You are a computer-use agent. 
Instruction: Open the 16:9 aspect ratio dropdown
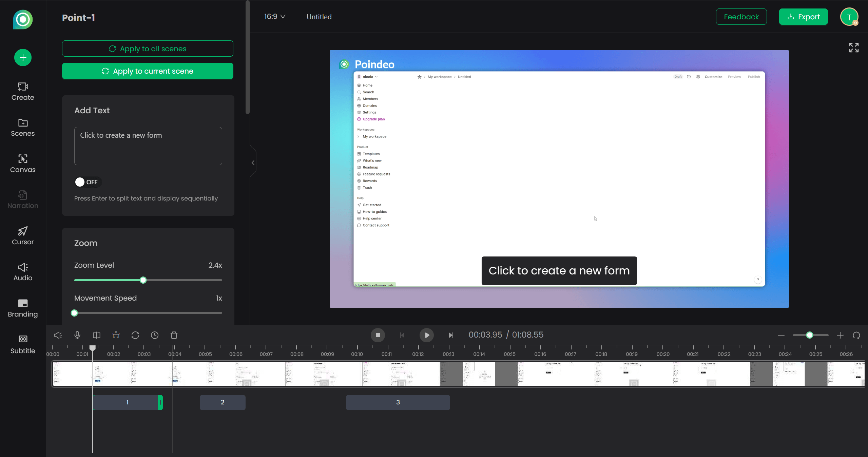pyautogui.click(x=274, y=17)
